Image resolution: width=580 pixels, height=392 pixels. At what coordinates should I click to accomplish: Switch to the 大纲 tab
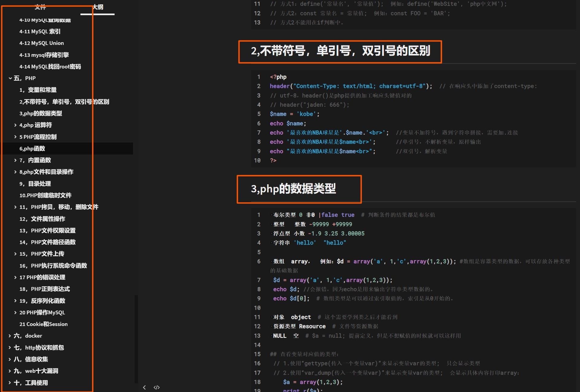pos(98,7)
